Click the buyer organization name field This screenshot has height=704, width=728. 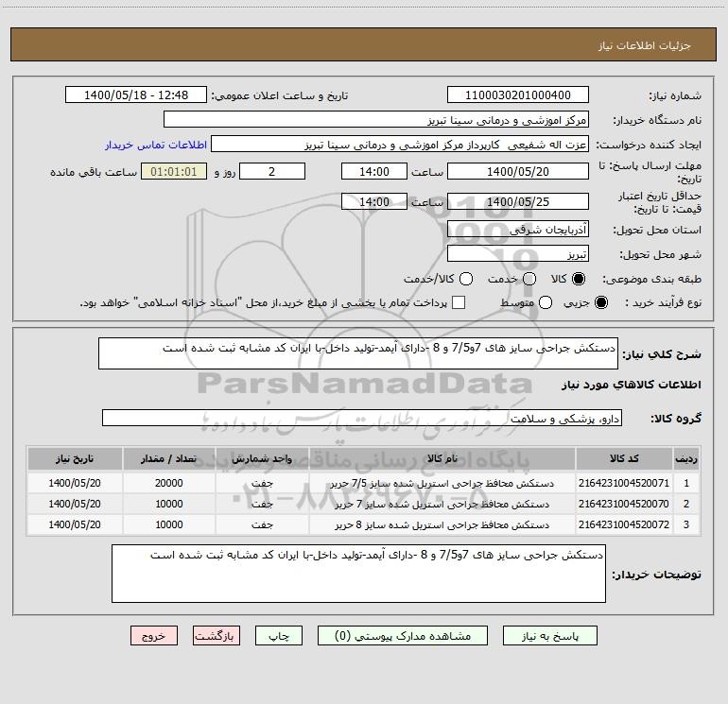(x=376, y=119)
